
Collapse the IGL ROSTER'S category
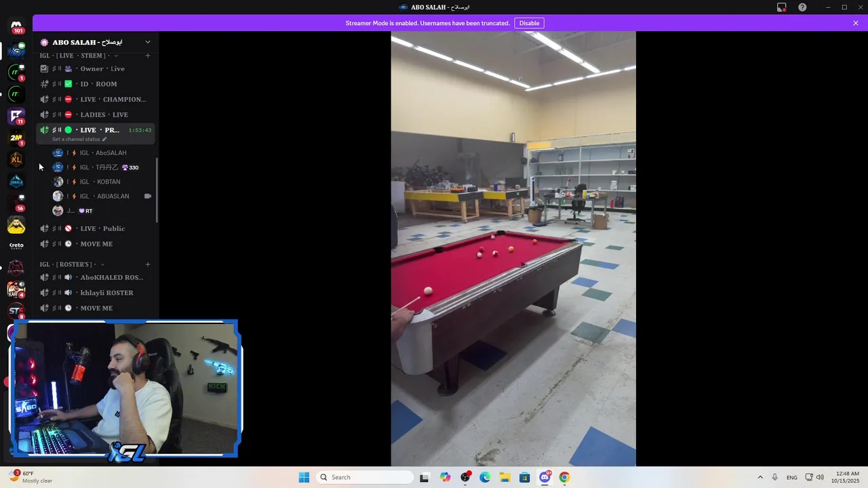pyautogui.click(x=102, y=264)
